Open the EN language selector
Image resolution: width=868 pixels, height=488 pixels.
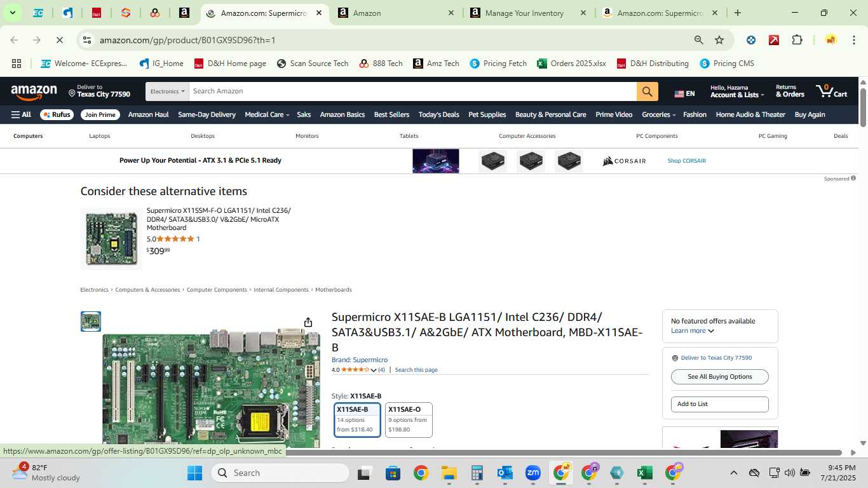684,93
